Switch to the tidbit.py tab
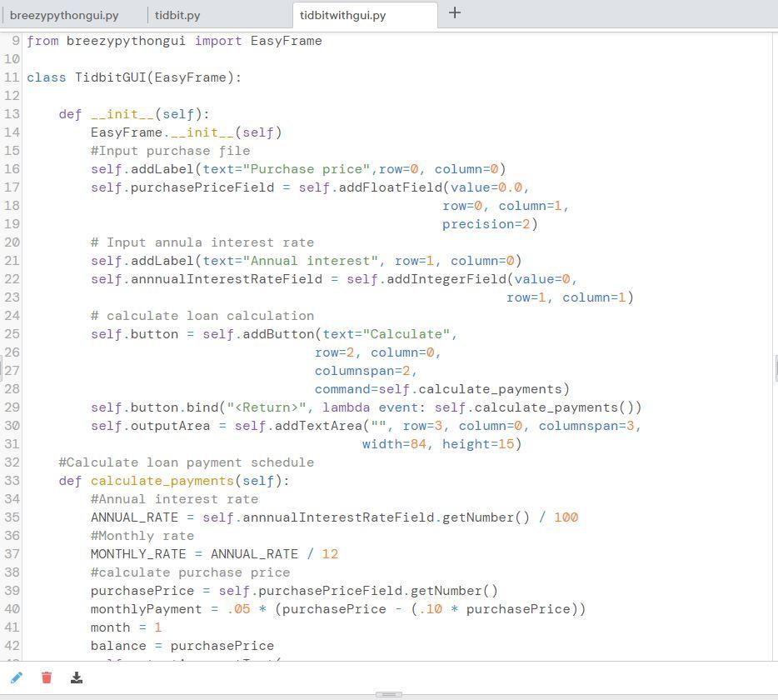 coord(177,15)
